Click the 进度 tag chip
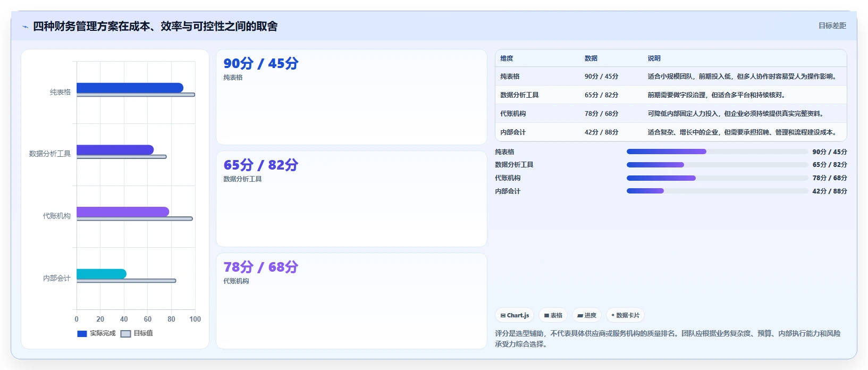The image size is (868, 370). pyautogui.click(x=587, y=315)
